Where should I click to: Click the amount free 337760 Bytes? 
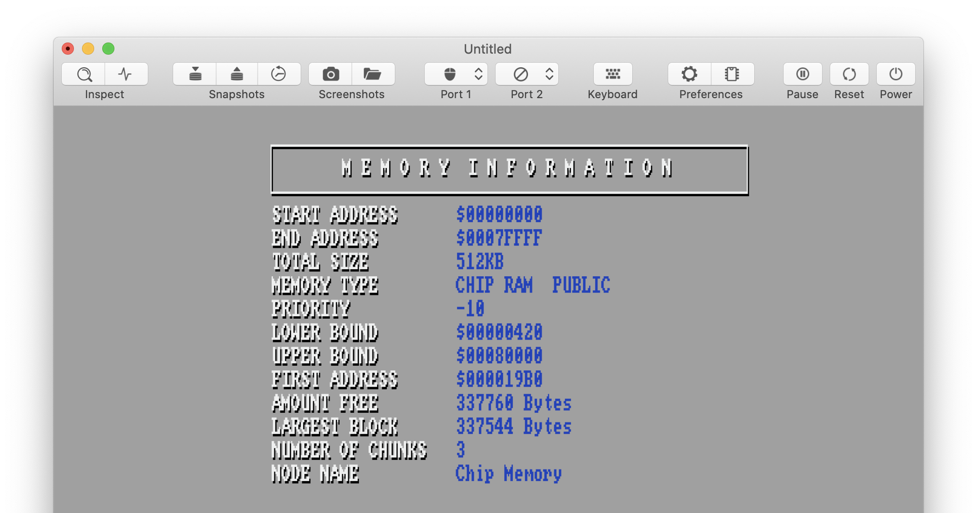pyautogui.click(x=514, y=403)
